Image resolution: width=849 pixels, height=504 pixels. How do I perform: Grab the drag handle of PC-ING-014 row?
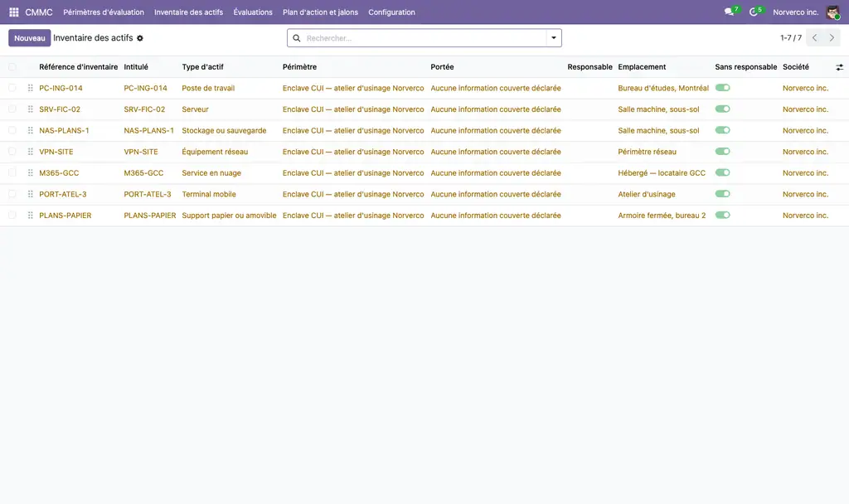31,88
